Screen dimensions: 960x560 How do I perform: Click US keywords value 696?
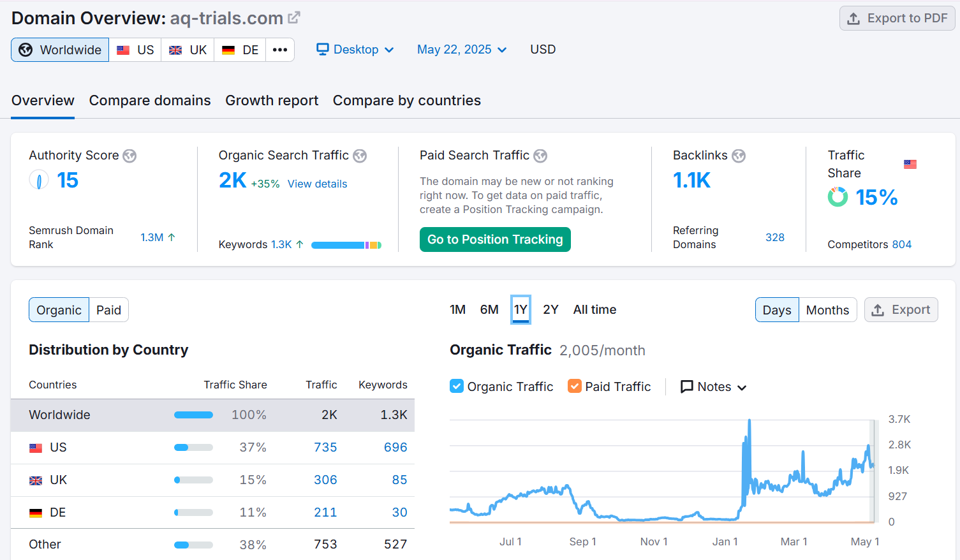[x=395, y=448]
